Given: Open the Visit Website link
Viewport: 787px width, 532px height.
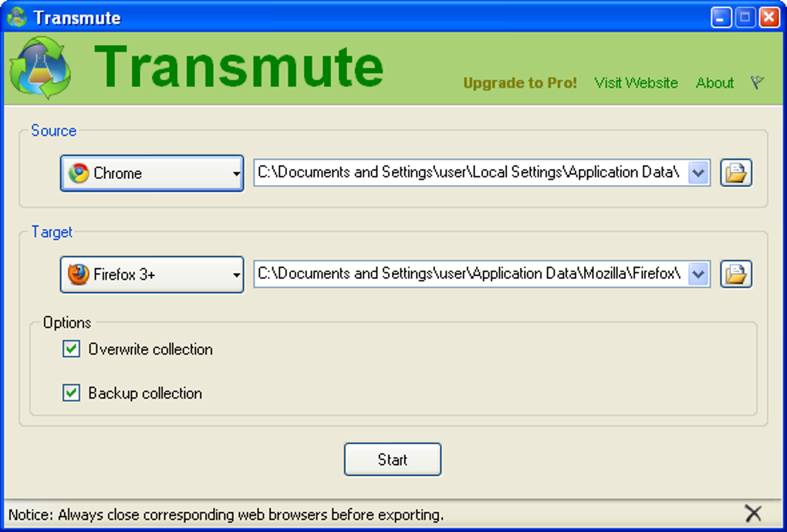Looking at the screenshot, I should click(636, 82).
